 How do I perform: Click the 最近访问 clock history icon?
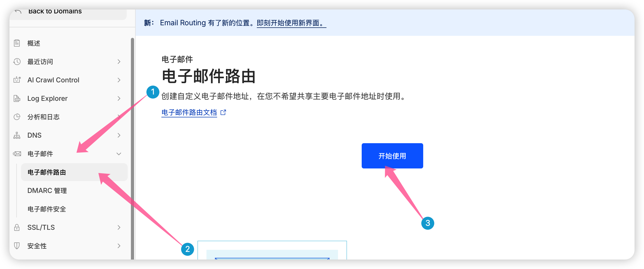[x=17, y=62]
